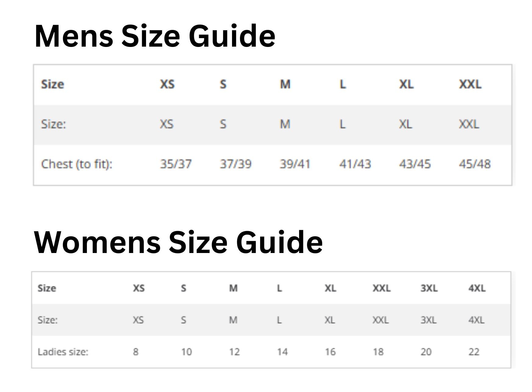This screenshot has height=392, width=532.
Task: Select the 4XL header in womens table
Action: click(477, 288)
